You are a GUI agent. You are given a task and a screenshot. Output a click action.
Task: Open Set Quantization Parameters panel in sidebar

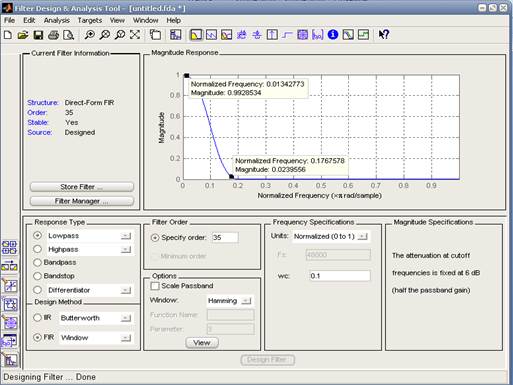pos(9,285)
